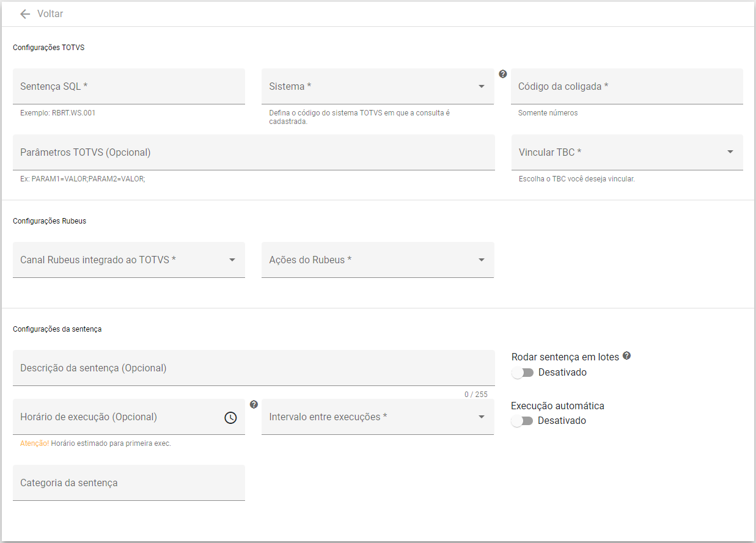
Task: Click 'Escolha o TBC você deseja vincular.' text
Action: [x=577, y=179]
